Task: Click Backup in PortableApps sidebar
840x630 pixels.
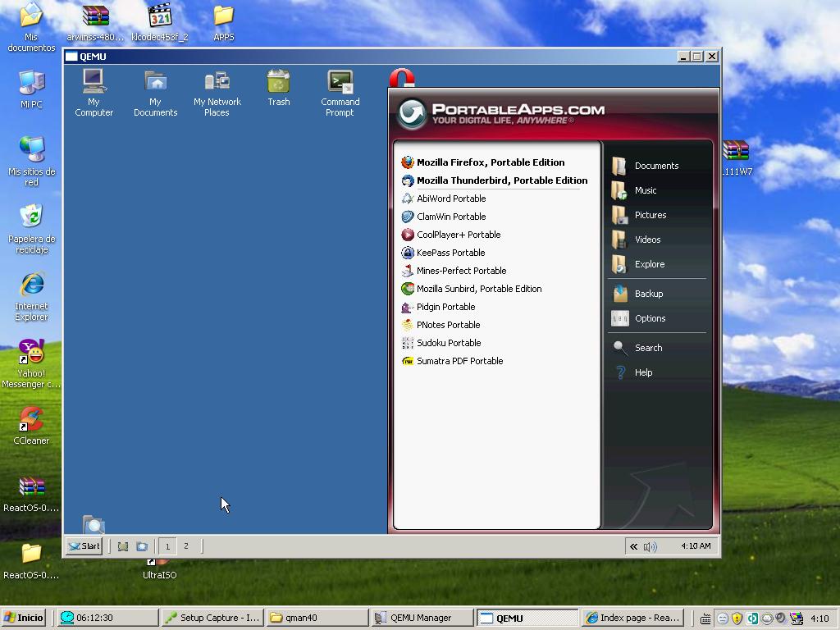Action: click(648, 294)
